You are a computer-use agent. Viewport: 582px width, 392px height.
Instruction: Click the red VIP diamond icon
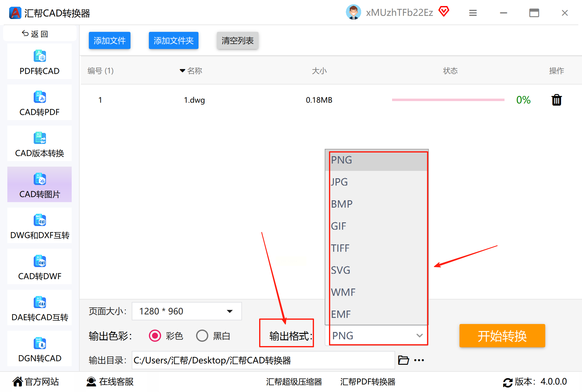point(444,12)
